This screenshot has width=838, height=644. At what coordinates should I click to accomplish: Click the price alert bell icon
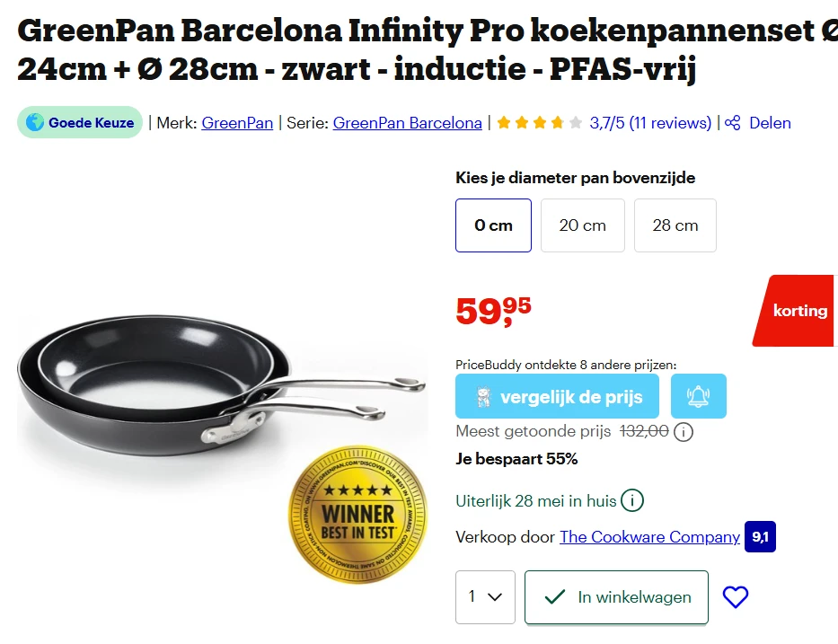tap(698, 396)
